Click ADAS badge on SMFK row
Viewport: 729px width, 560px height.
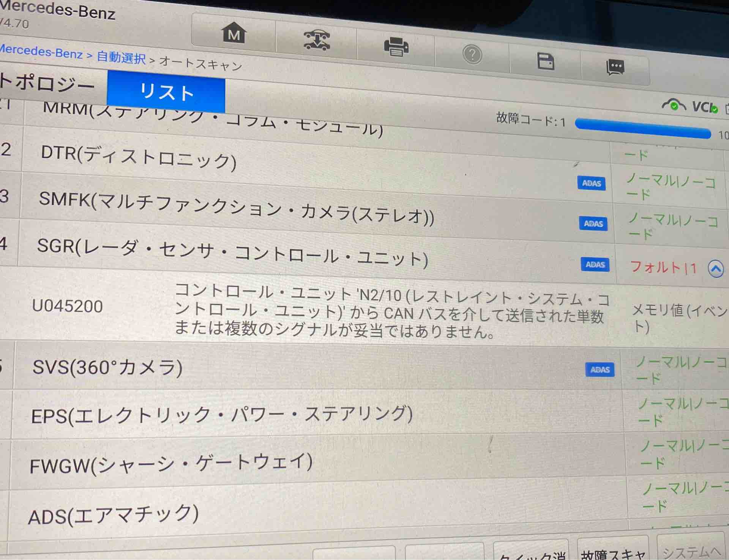593,223
